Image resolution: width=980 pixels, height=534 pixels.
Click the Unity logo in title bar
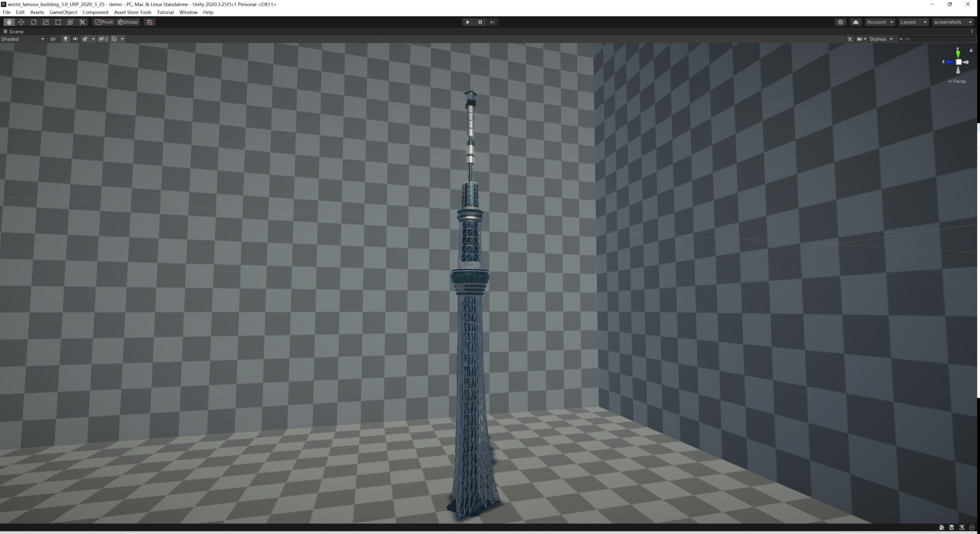[x=4, y=4]
